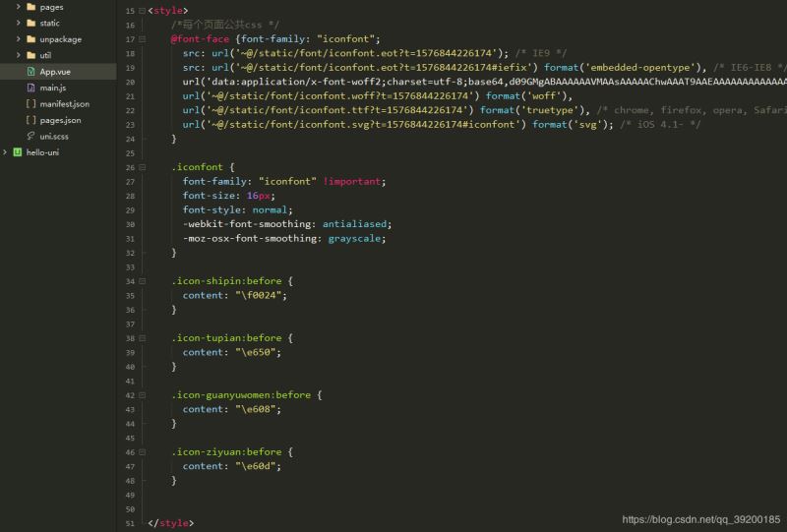
Task: Expand the hello-uni project chevron
Action: (5, 152)
